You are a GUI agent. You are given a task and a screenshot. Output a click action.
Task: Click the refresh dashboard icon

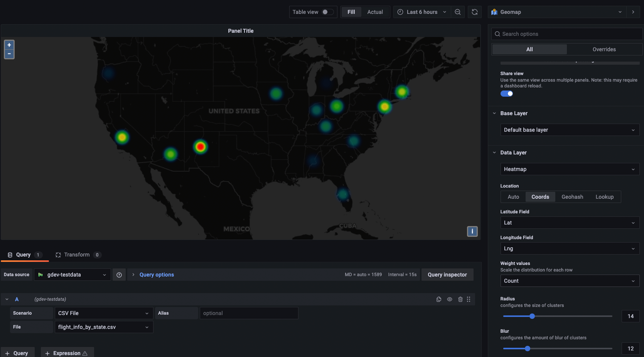(x=475, y=12)
